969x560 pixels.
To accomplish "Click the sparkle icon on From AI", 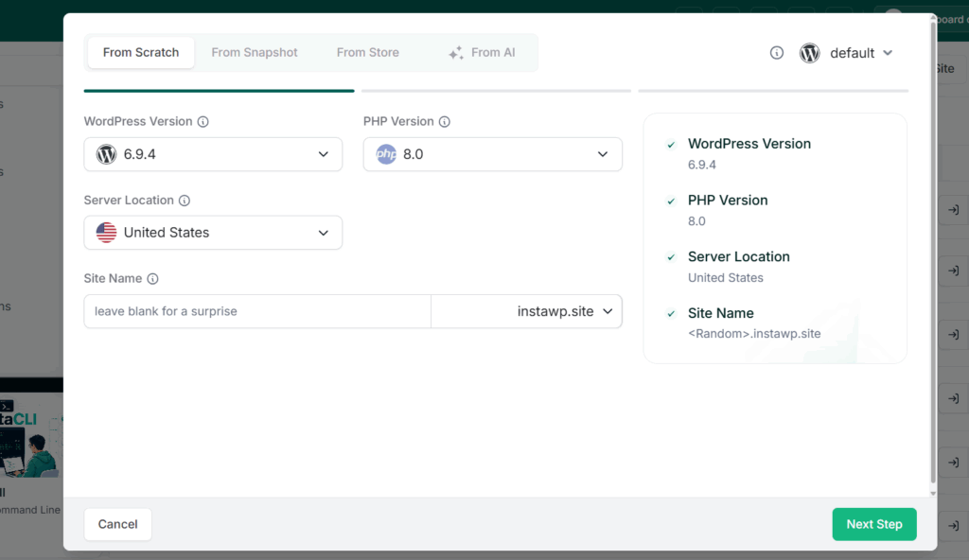I will (x=456, y=53).
